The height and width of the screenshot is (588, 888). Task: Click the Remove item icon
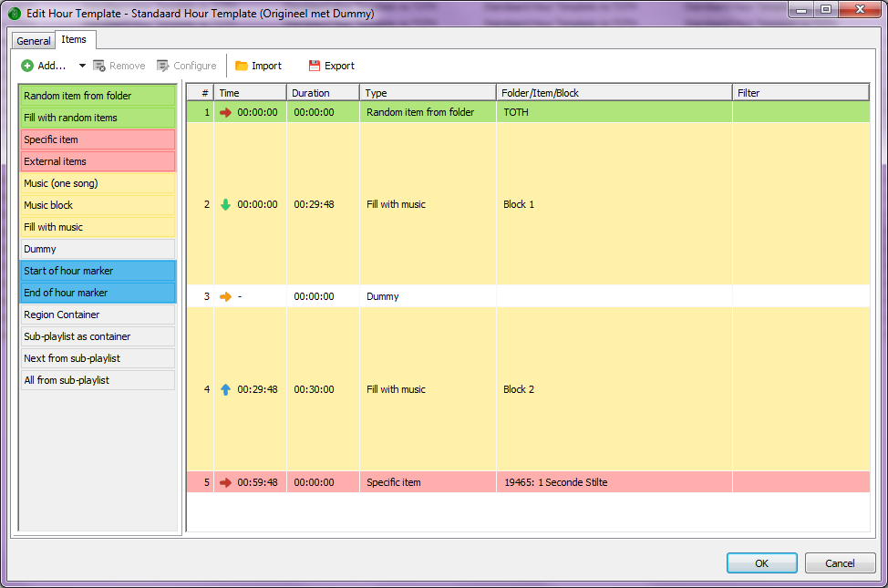99,66
